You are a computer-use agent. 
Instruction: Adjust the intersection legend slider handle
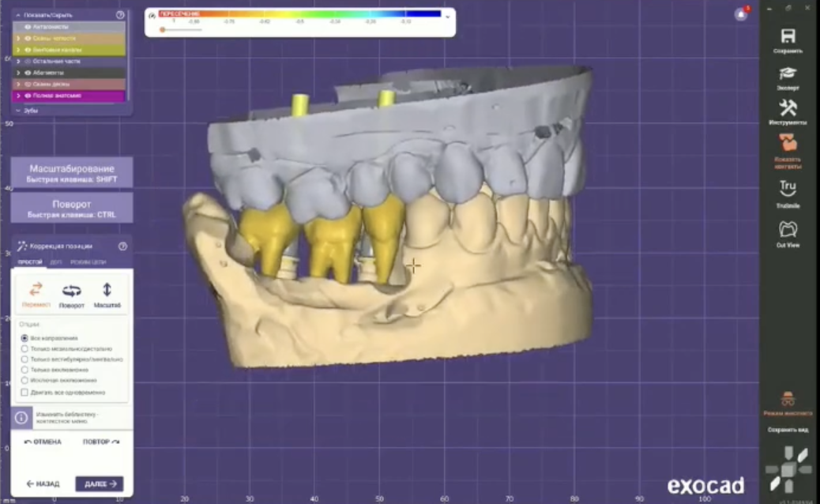163,30
